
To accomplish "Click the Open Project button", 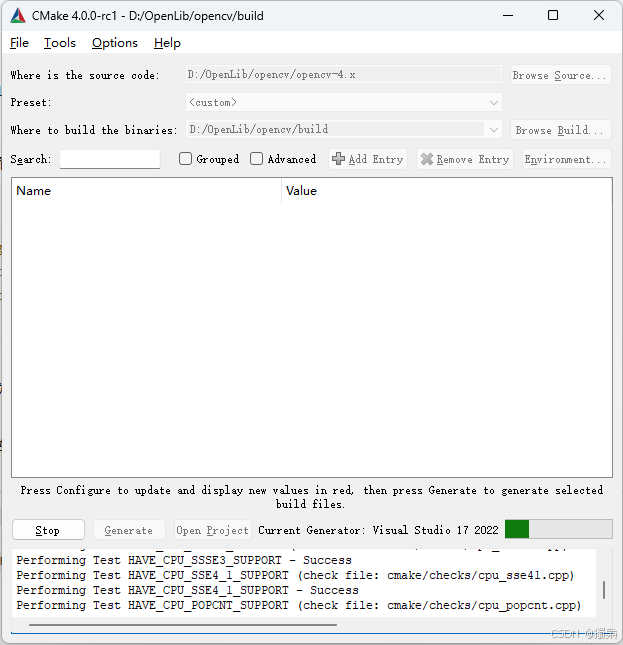I will [212, 530].
